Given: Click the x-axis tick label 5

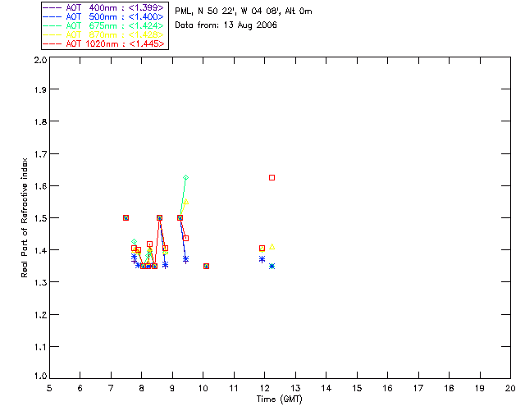Looking at the screenshot, I should (x=49, y=389).
